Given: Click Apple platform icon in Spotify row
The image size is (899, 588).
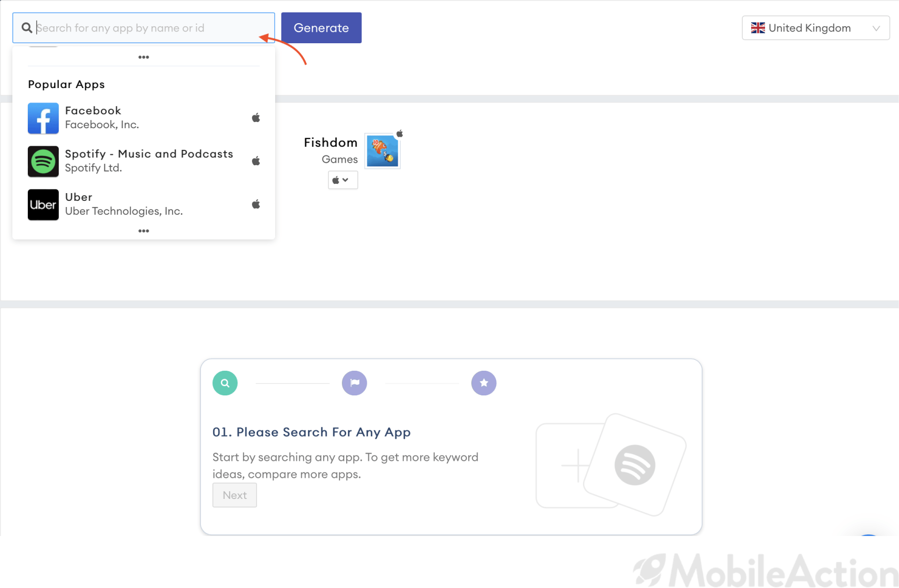Looking at the screenshot, I should (x=256, y=161).
